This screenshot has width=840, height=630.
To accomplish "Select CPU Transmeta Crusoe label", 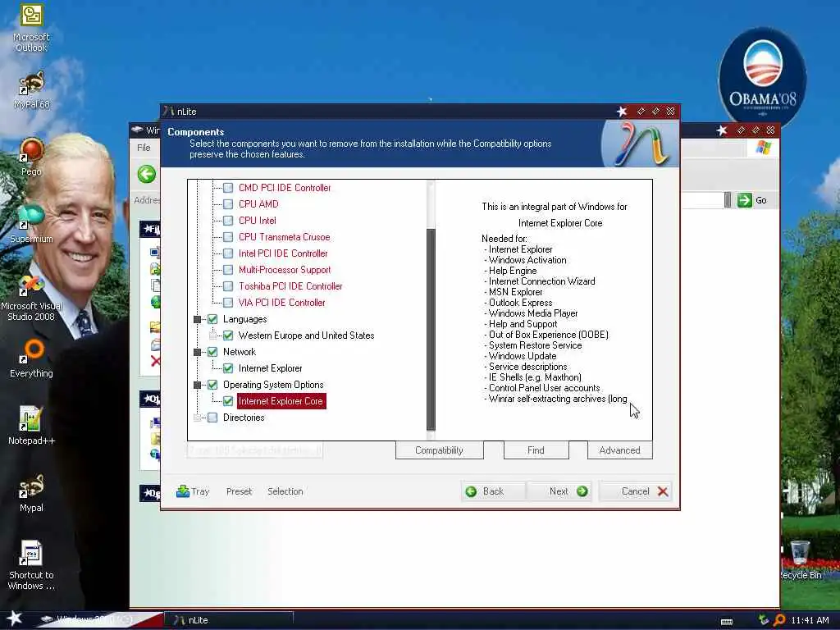I will click(x=284, y=237).
